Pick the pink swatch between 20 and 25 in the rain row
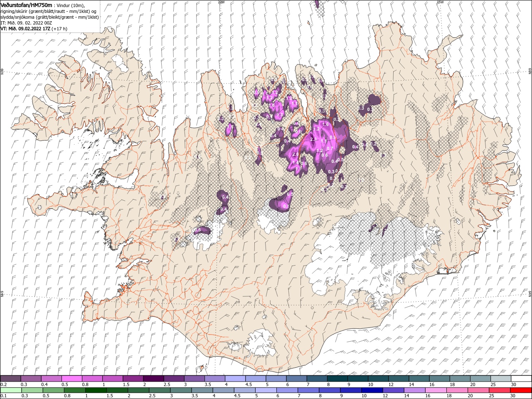 [x=478, y=390]
